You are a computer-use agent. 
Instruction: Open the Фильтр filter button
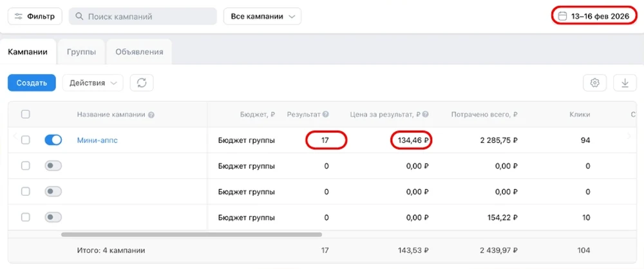(x=35, y=17)
